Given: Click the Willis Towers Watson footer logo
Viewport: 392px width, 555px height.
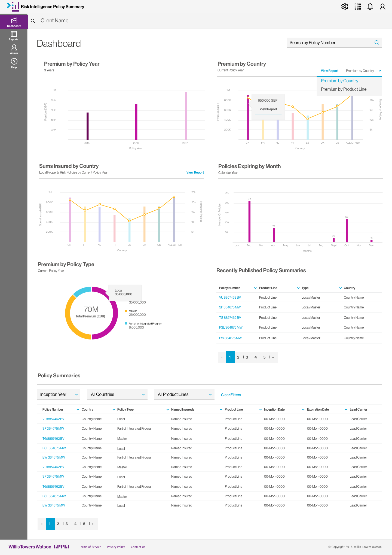Looking at the screenshot, I should click(39, 547).
